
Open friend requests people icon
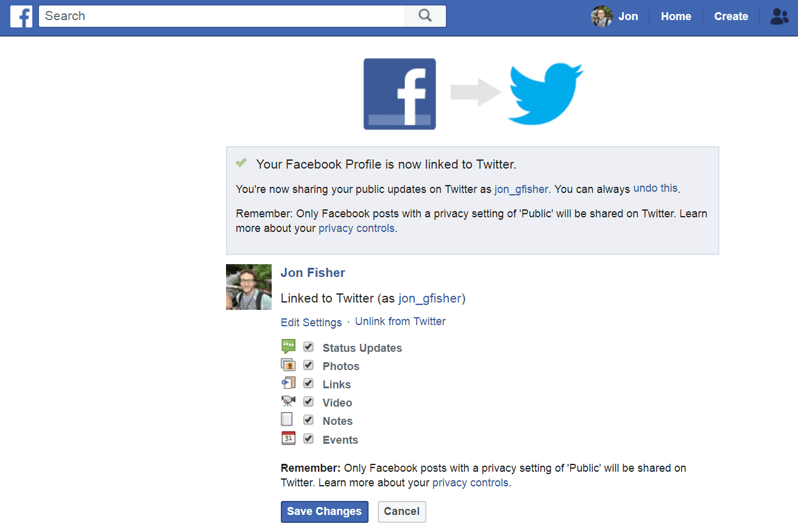[x=779, y=16]
